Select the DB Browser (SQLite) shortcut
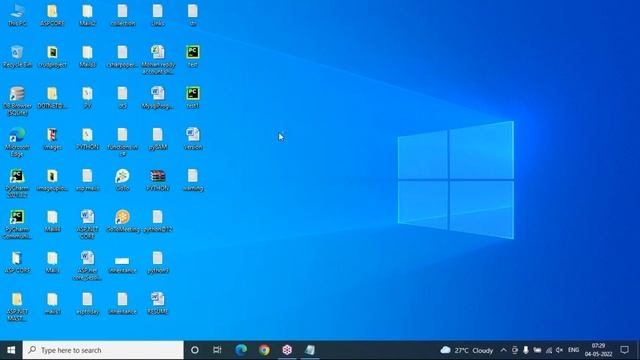This screenshot has width=640, height=360. click(x=17, y=101)
